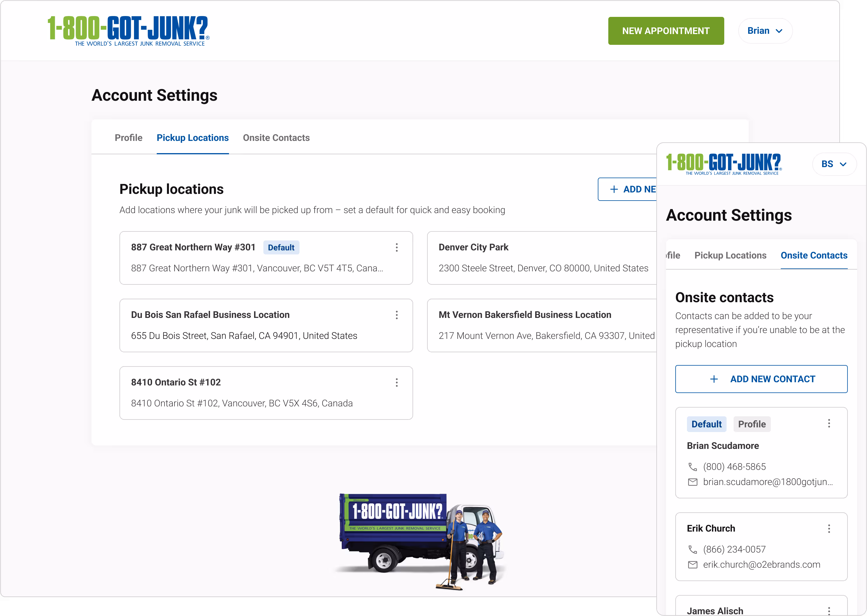Open three-dot menu for 8410 Ontario St
The width and height of the screenshot is (867, 616).
coord(397,382)
